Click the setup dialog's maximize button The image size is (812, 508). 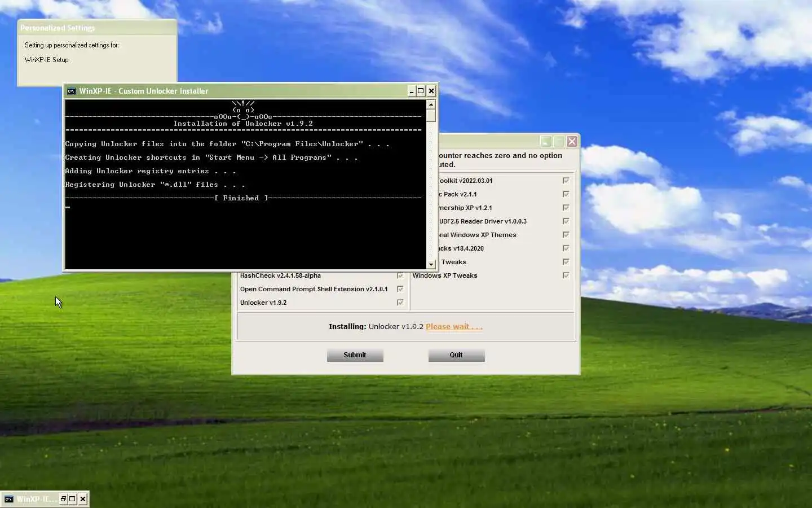click(x=559, y=142)
